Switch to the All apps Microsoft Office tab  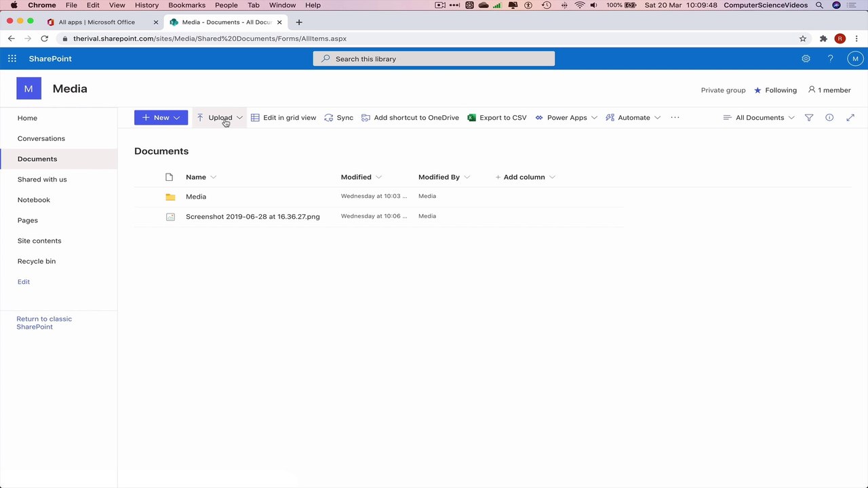pyautogui.click(x=97, y=22)
